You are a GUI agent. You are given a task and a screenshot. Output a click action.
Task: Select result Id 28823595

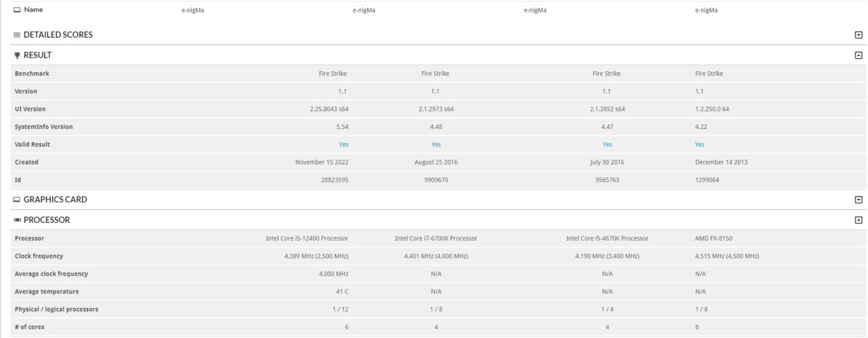tap(334, 180)
